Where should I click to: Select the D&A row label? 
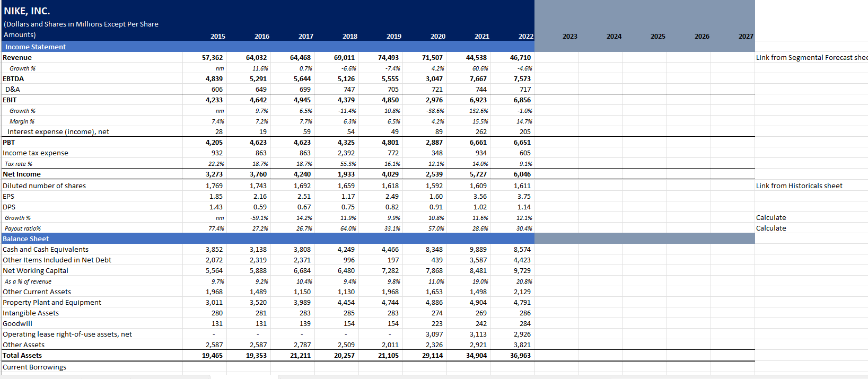pyautogui.click(x=13, y=89)
